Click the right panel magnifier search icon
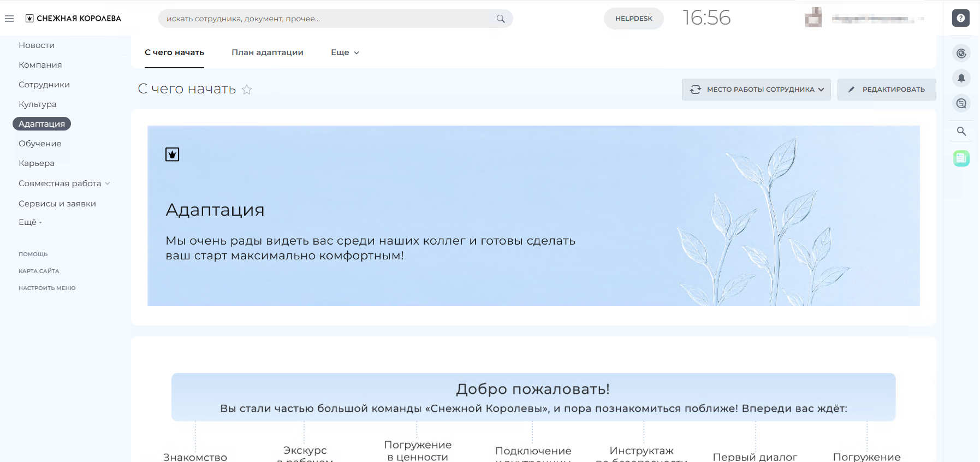The width and height of the screenshot is (980, 462). 961,131
